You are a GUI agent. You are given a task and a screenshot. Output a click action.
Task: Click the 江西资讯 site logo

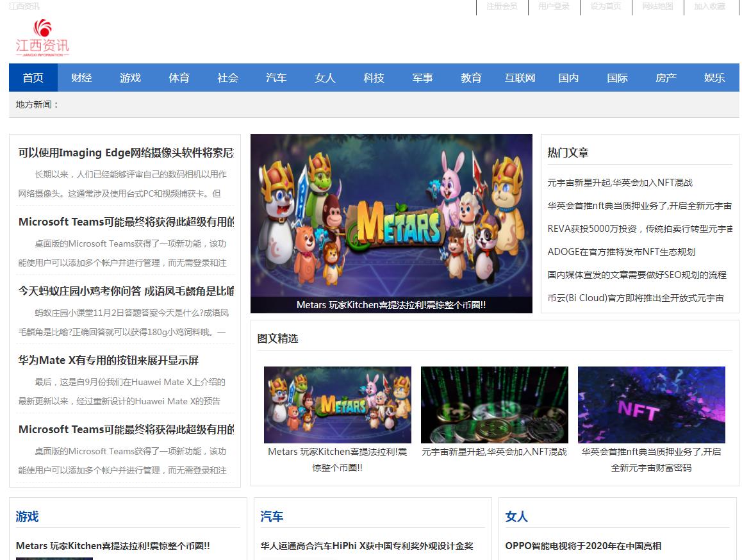(42, 38)
